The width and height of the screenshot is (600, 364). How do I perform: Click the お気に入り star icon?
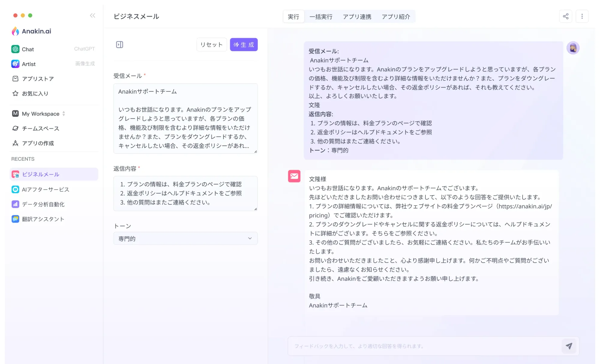(x=15, y=93)
